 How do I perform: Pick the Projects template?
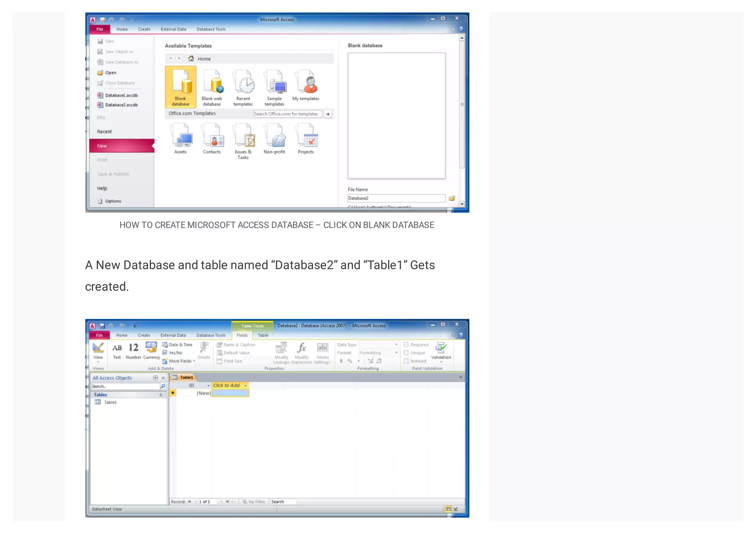click(306, 139)
